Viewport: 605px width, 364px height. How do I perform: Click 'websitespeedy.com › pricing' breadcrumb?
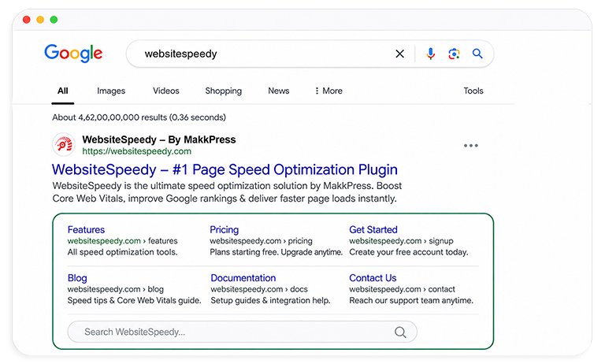pyautogui.click(x=261, y=241)
